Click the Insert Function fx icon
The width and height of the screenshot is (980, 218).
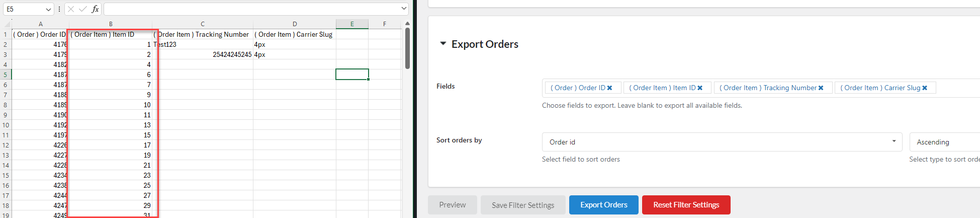coord(95,9)
